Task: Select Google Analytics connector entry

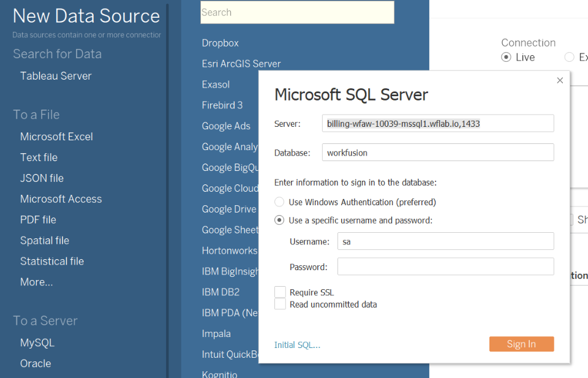Action: [x=230, y=146]
